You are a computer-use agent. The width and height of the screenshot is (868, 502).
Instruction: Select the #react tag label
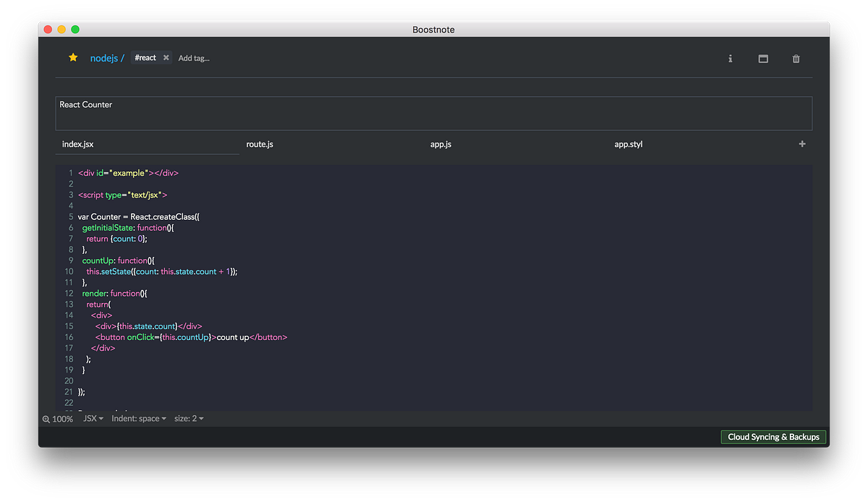coord(145,58)
